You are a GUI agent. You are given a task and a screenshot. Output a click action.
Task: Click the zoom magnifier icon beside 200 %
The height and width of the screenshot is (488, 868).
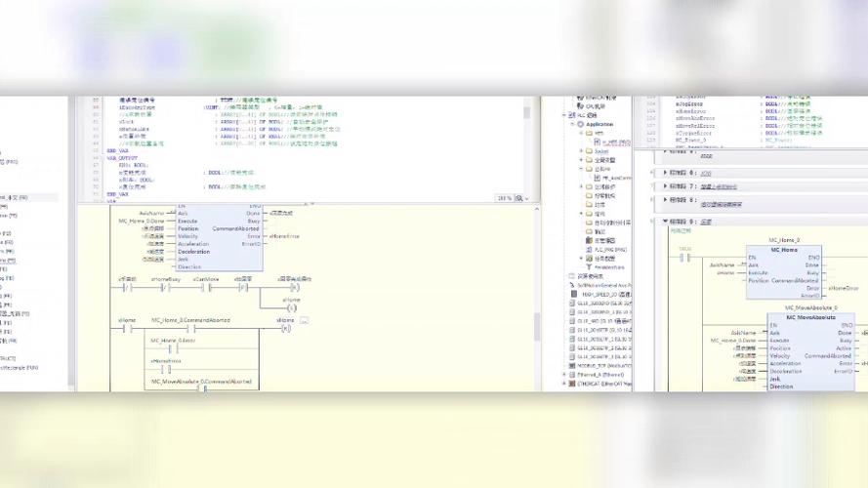click(518, 198)
